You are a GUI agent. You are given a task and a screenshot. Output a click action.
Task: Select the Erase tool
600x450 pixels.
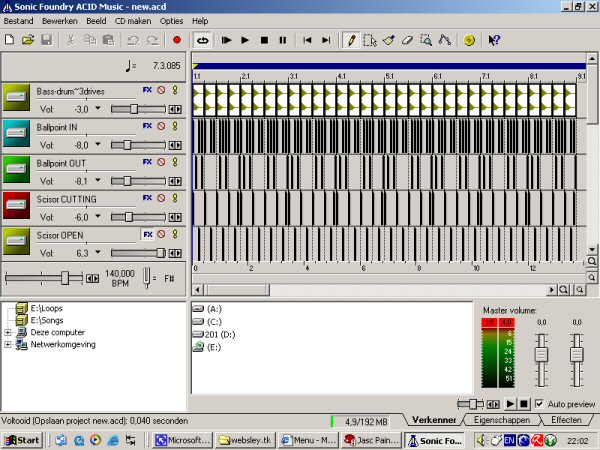coord(407,40)
